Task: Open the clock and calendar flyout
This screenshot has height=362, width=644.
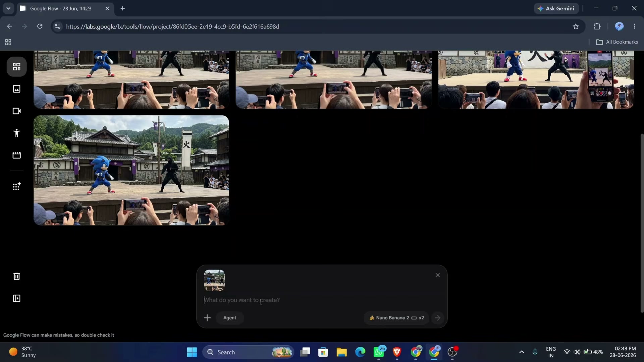Action: click(x=623, y=352)
